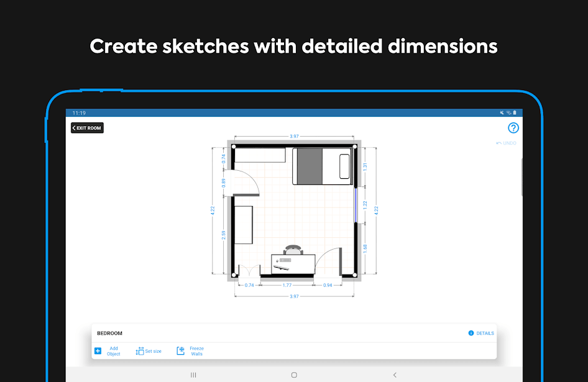This screenshot has height=382, width=588.
Task: Select the blue window on right wall
Action: click(356, 204)
